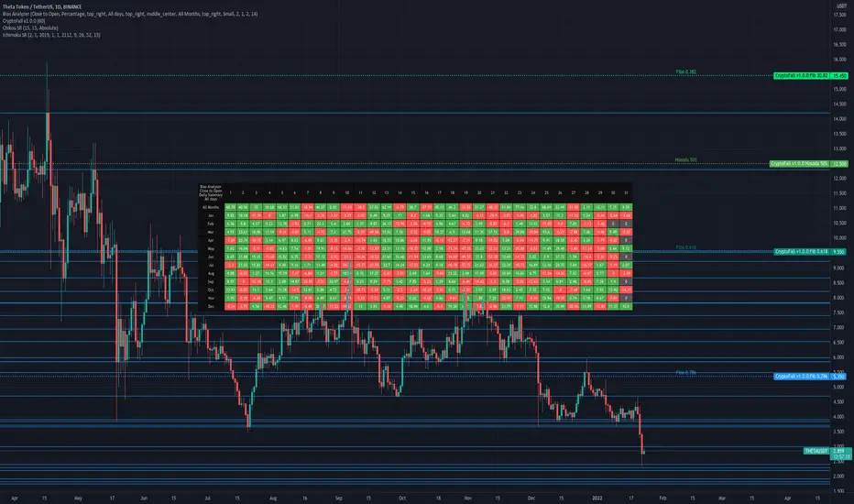This screenshot has height=504, width=854.
Task: Click '2022' on the time axis
Action: (597, 498)
